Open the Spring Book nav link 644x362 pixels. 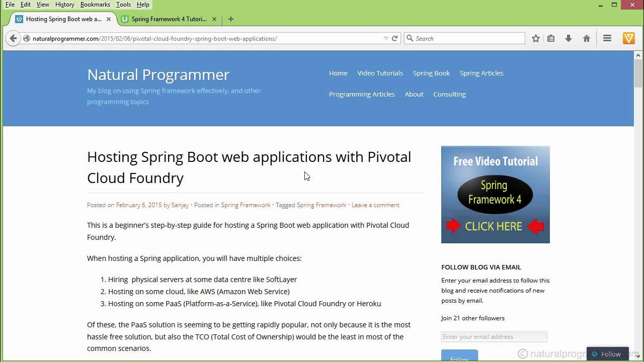tap(431, 73)
